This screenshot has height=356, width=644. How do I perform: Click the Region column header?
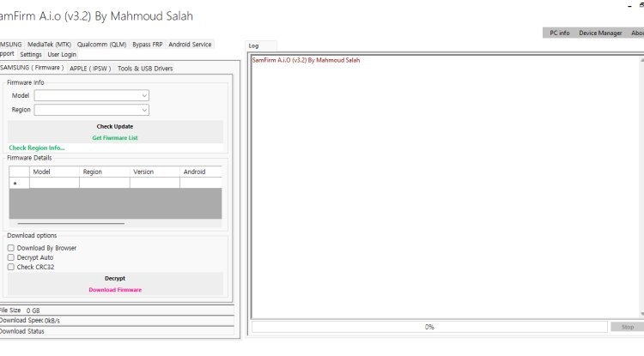(104, 172)
